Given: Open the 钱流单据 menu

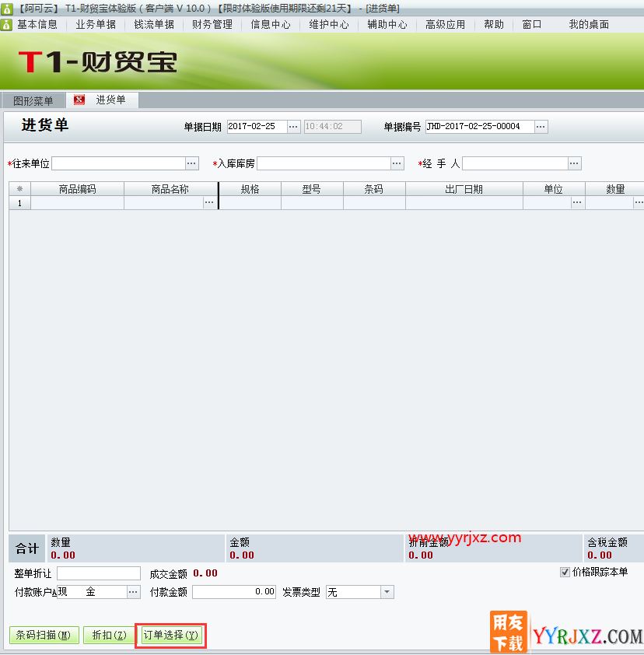Looking at the screenshot, I should pos(154,25).
